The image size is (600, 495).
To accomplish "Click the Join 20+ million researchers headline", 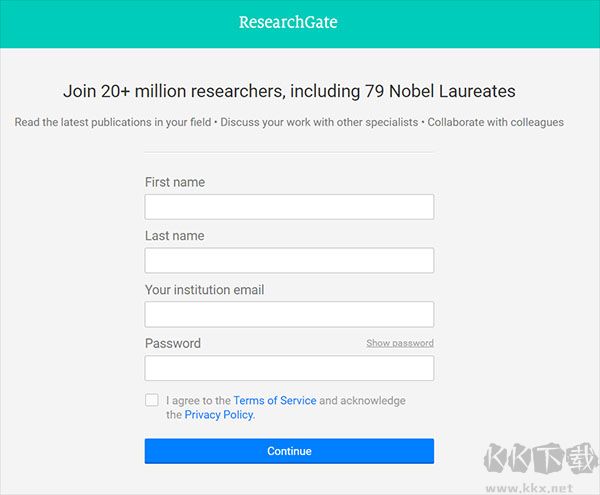I will 289,91.
